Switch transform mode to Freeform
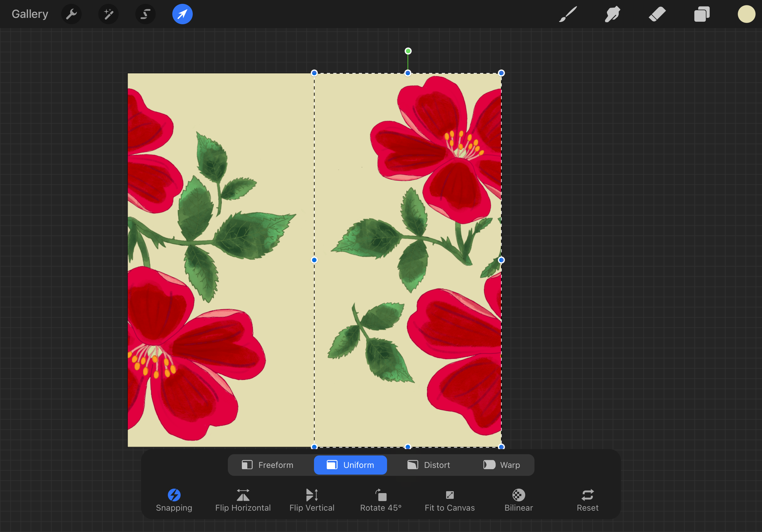This screenshot has height=532, width=762. click(x=267, y=465)
